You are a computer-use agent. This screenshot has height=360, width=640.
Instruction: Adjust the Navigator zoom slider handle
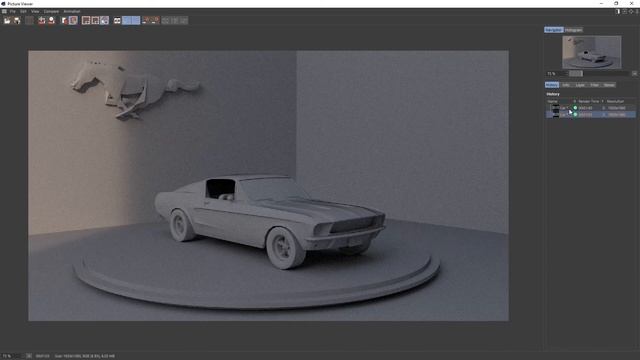(576, 73)
